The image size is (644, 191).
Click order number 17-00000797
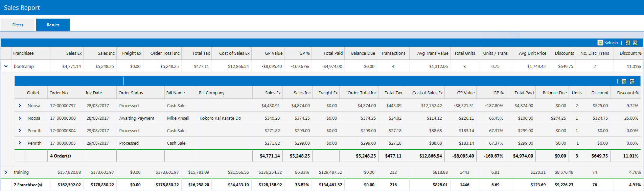coord(63,105)
